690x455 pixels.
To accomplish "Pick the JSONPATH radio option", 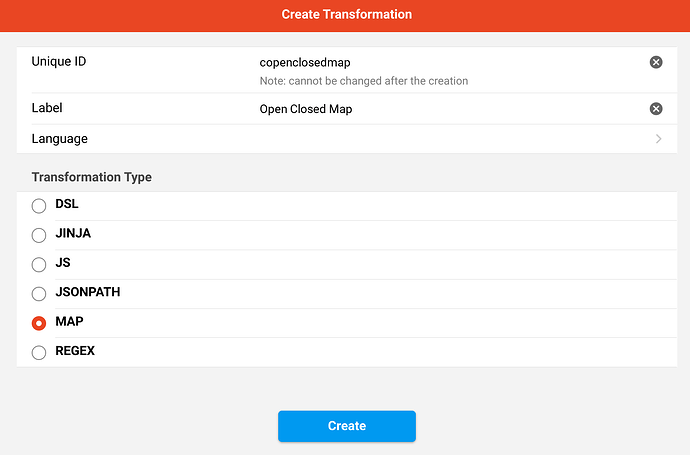I will (39, 294).
